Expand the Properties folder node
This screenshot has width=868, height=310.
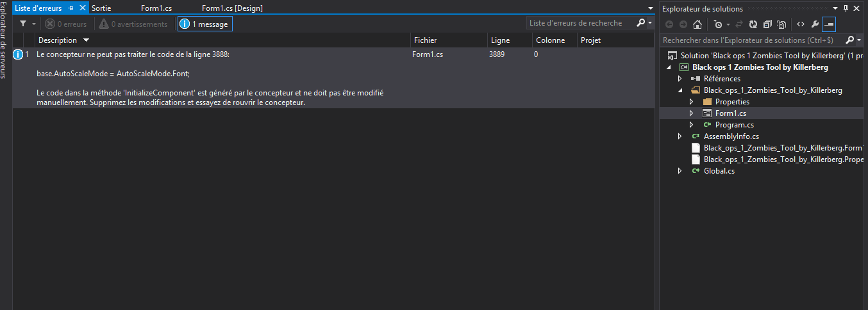coord(691,102)
